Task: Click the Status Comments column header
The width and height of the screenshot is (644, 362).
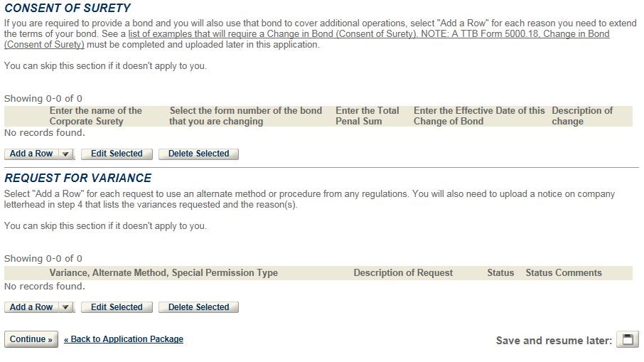Action: 564,273
